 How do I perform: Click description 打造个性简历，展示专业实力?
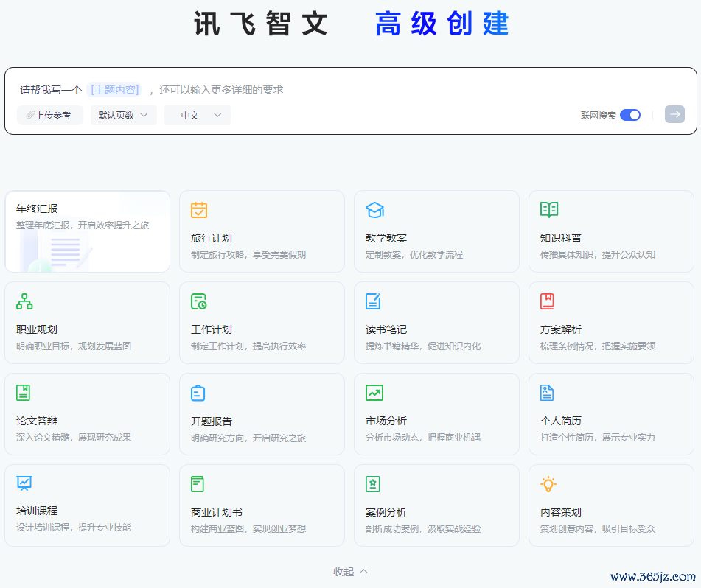pos(598,437)
